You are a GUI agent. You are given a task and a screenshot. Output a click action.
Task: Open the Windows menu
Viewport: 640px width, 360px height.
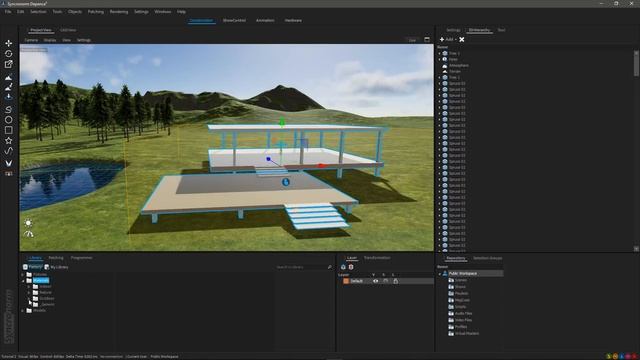[x=162, y=12]
